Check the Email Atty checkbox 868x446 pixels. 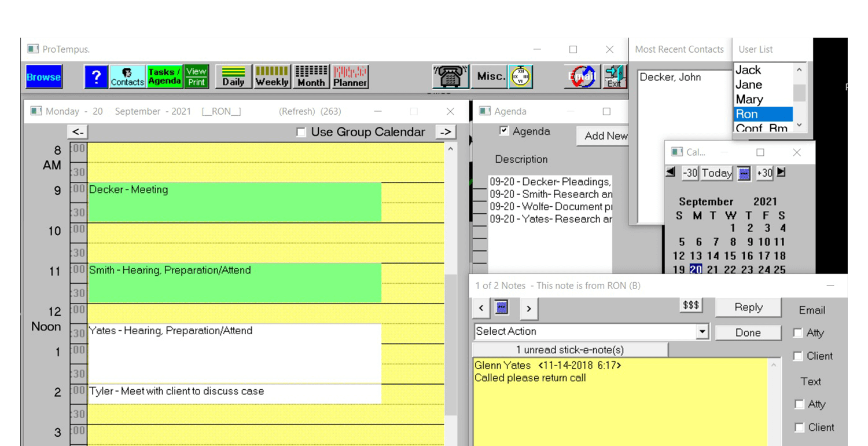798,333
